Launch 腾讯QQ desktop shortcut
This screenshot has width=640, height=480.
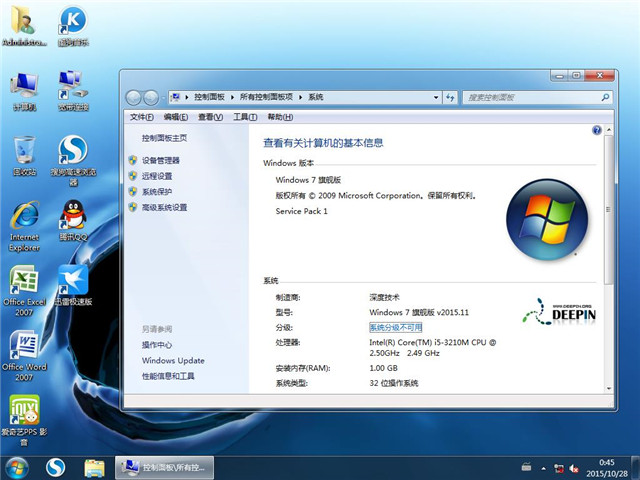73,220
